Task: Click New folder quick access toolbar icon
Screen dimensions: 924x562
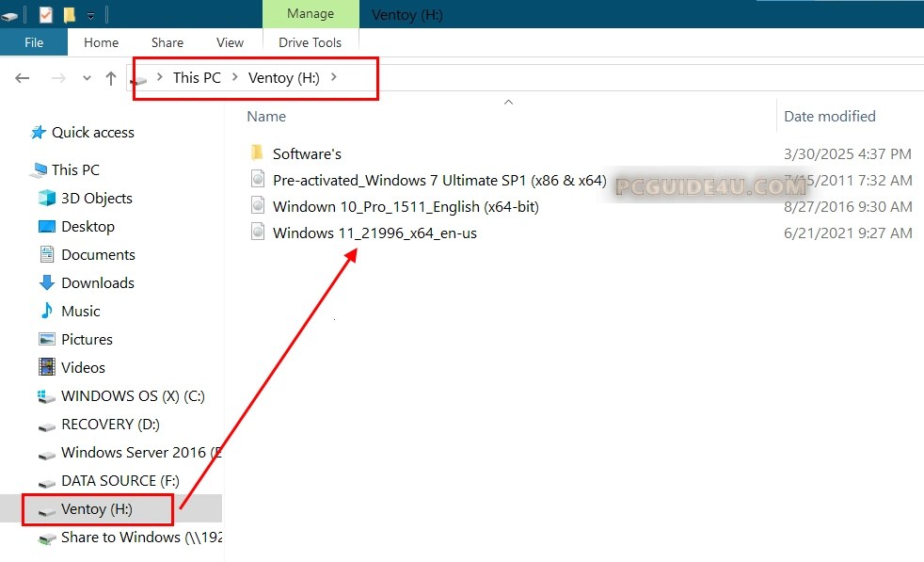Action: coord(69,14)
